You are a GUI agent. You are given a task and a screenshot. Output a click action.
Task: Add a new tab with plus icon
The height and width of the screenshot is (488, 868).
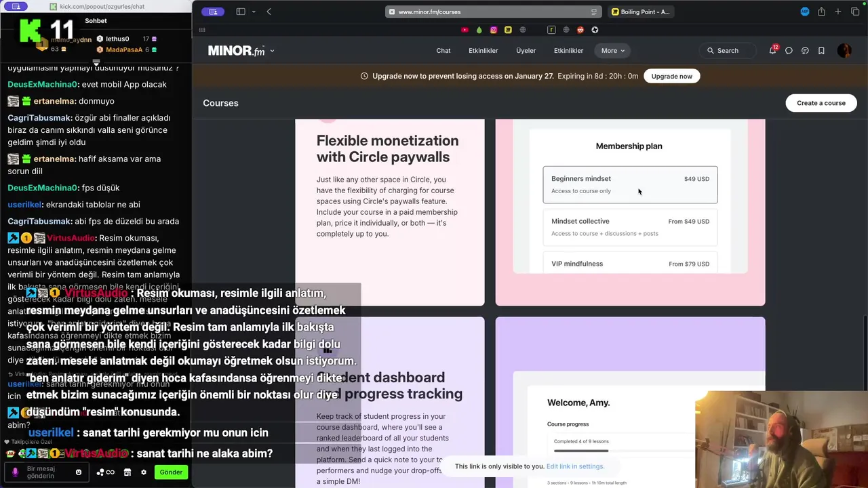coord(838,12)
